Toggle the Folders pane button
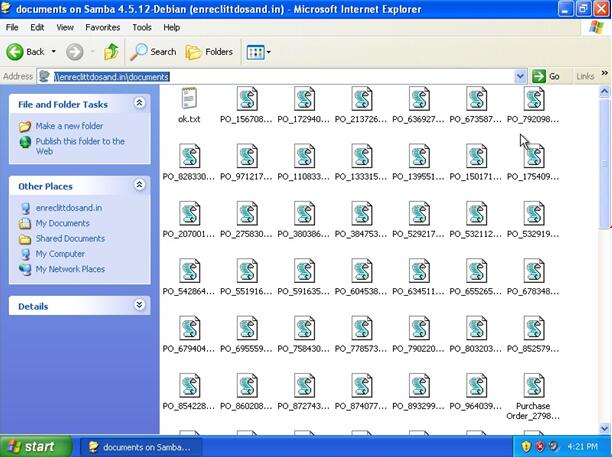Screen dimensions: 612x457 point(209,51)
